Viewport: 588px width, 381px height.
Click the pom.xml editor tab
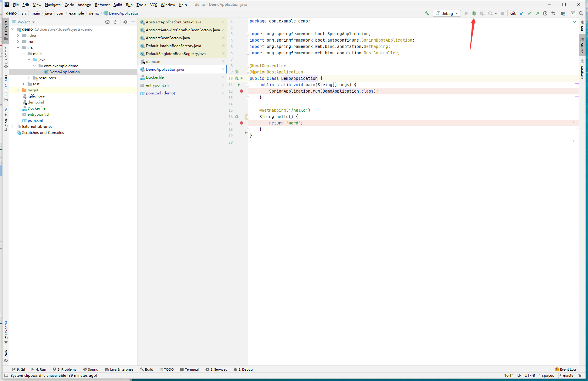pyautogui.click(x=160, y=93)
